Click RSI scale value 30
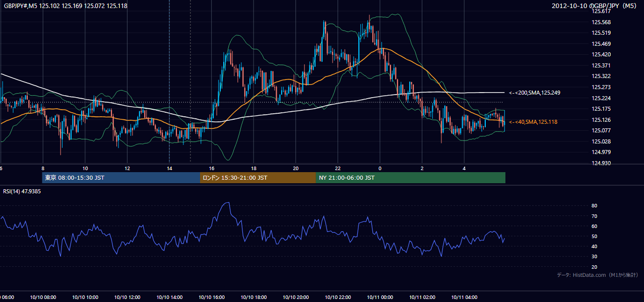 [x=594, y=257]
